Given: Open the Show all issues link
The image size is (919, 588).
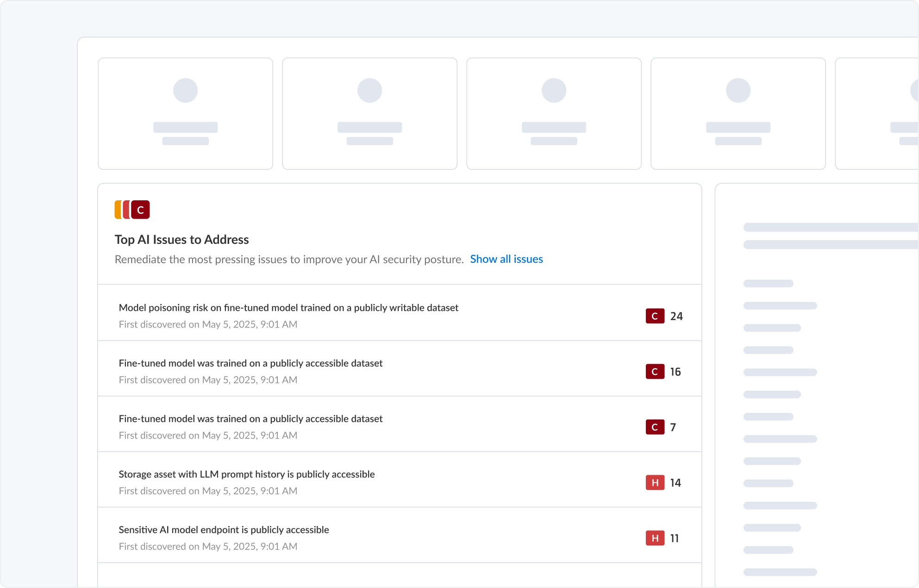Looking at the screenshot, I should (506, 259).
